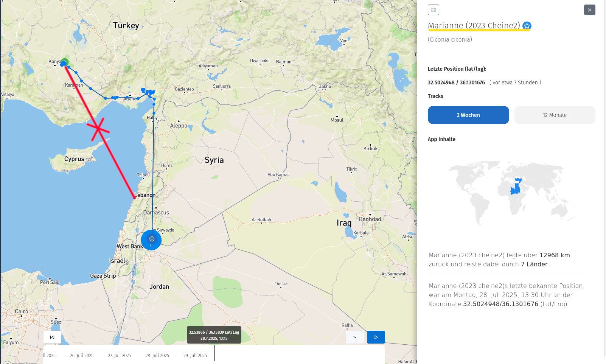Click the timeline playhead marker

tap(214, 353)
